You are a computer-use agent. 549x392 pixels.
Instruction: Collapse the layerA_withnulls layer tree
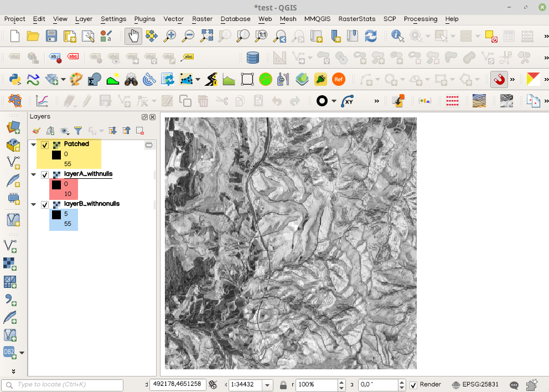[x=34, y=174]
